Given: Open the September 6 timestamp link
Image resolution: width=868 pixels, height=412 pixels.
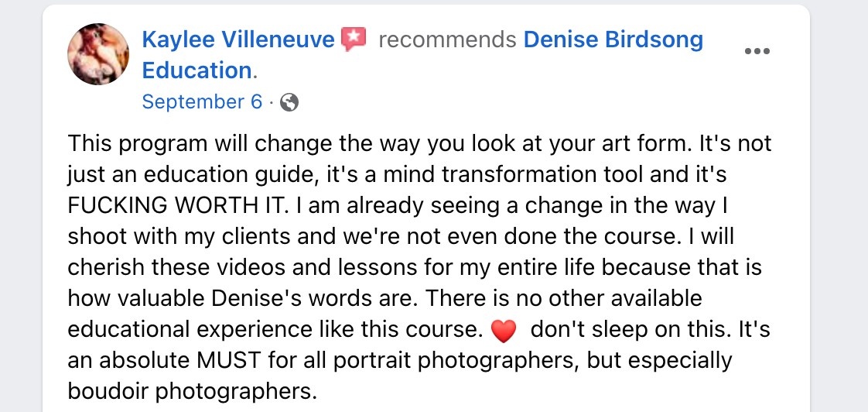Looking at the screenshot, I should click(x=203, y=102).
